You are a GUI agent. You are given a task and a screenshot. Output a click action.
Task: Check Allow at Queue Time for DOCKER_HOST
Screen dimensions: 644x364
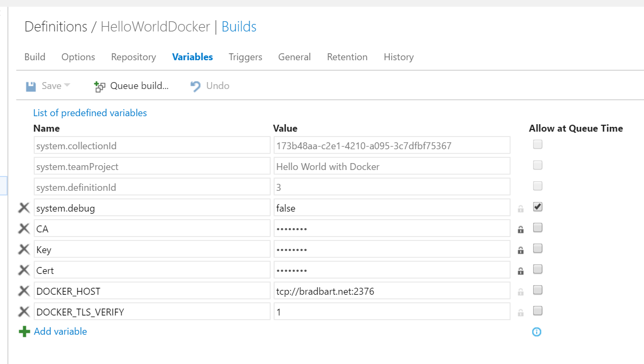point(538,290)
